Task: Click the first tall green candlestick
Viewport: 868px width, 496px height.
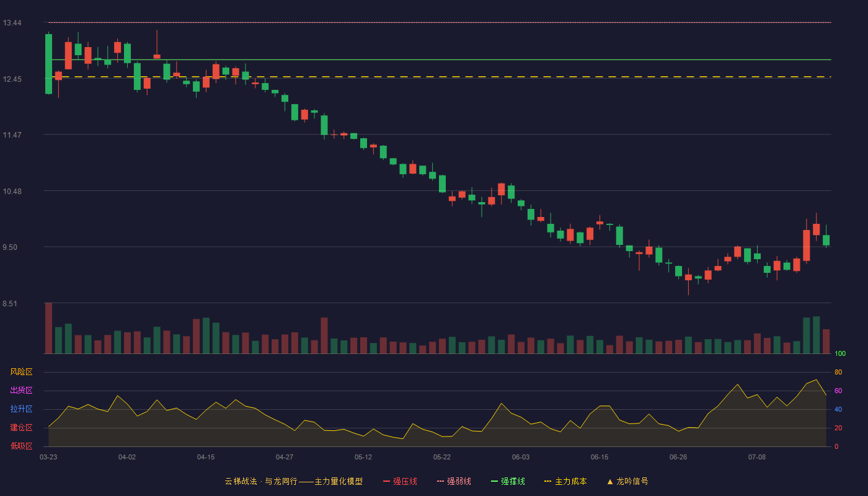Action: 48,64
